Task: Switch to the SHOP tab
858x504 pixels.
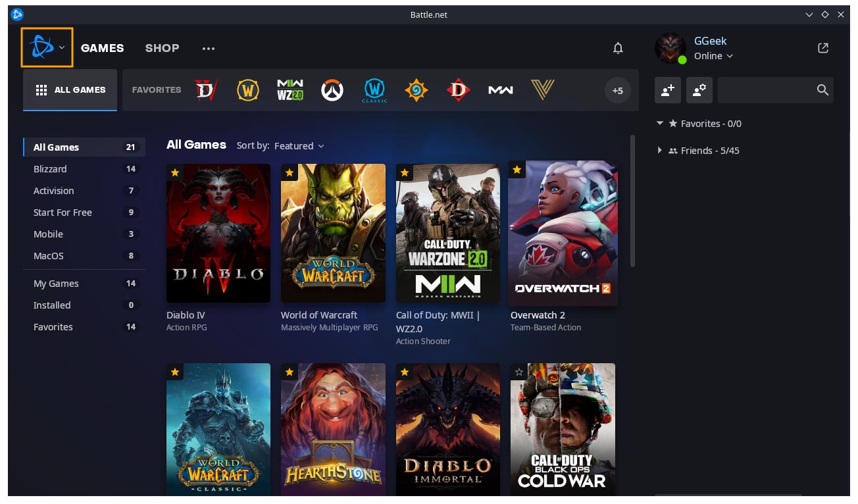Action: pyautogui.click(x=162, y=47)
